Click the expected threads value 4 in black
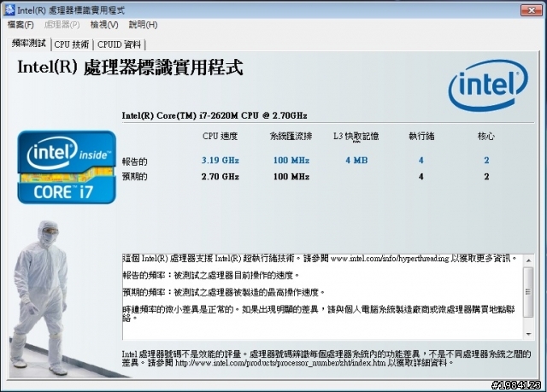Screen dimensions: 547x392 pos(421,177)
